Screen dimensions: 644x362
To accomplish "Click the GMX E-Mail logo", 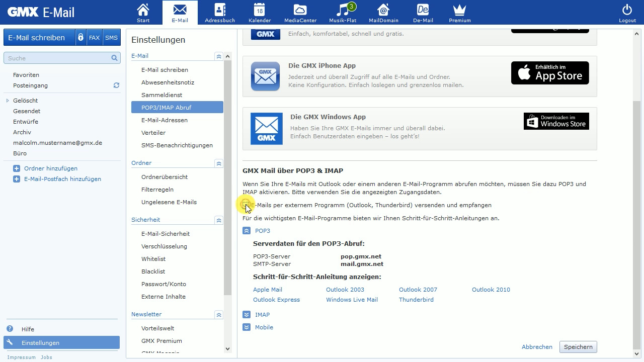I will click(41, 12).
